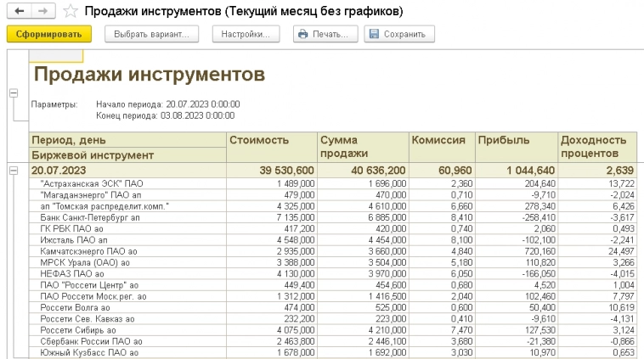Collapse the report header parameters group

14,93
